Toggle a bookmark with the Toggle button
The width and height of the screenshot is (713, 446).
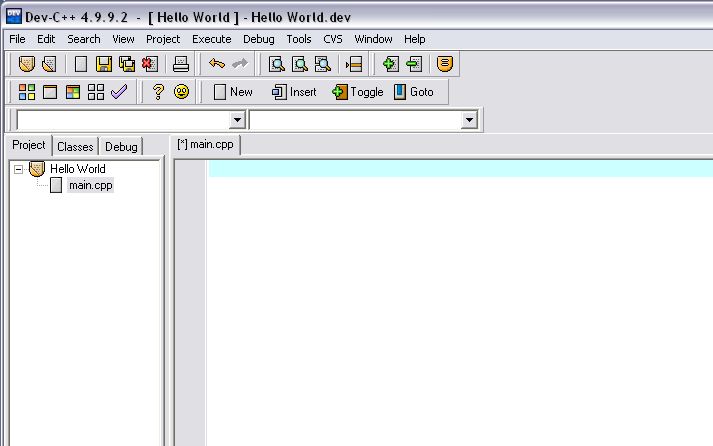pos(357,92)
